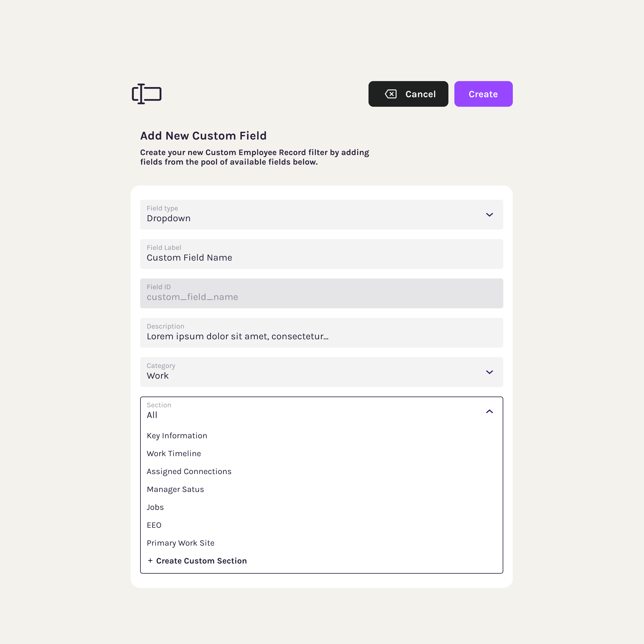Open the Category dropdown chevron

[x=489, y=372]
